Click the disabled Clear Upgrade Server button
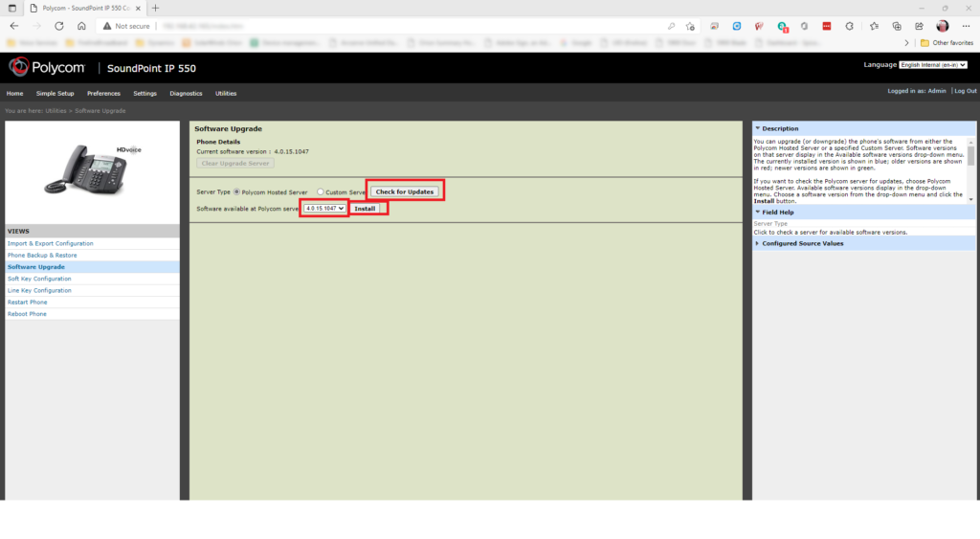Screen dimensions: 980x539 click(235, 163)
